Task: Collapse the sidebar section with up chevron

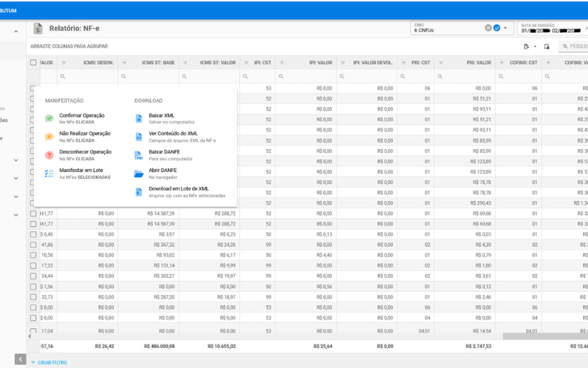Action: 16,31
